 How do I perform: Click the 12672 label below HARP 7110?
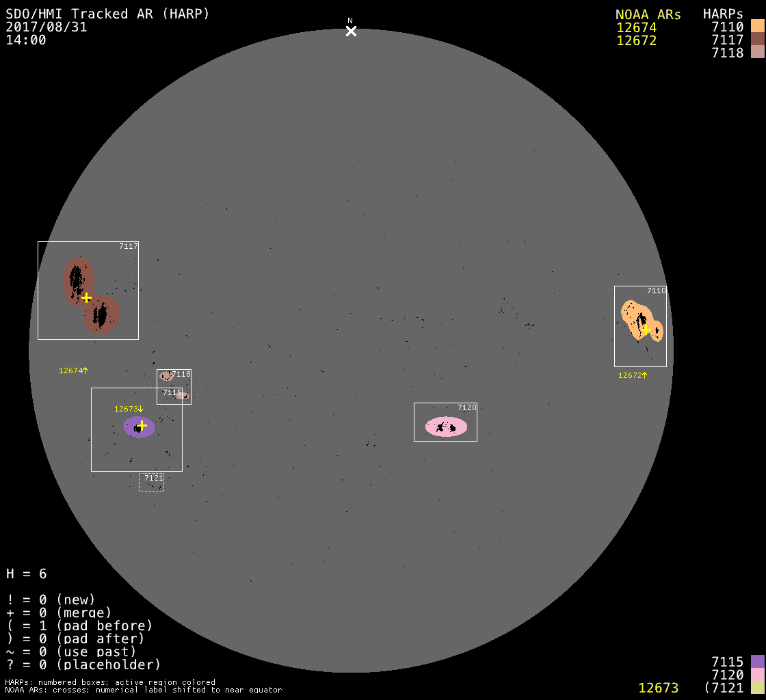[632, 375]
